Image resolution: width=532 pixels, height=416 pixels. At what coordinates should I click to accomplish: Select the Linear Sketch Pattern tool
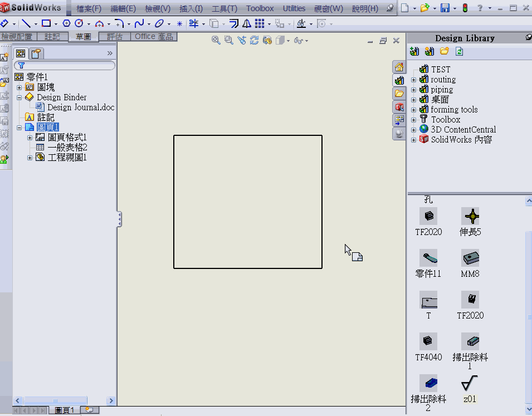260,23
